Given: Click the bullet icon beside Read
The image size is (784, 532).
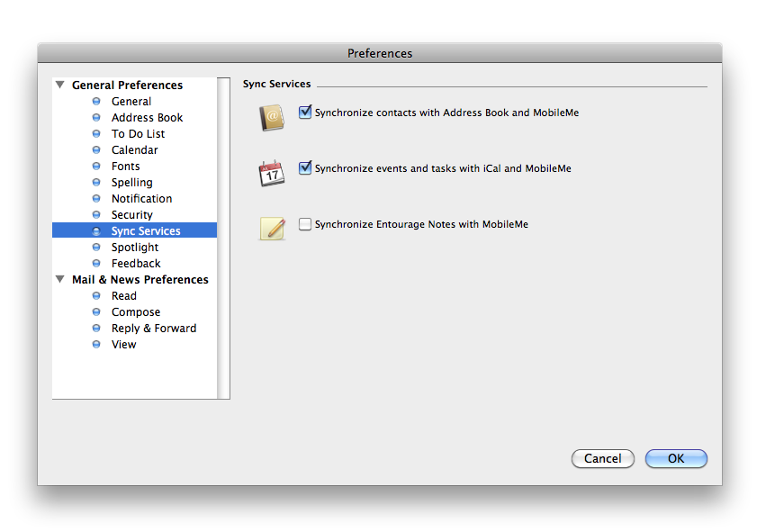Looking at the screenshot, I should (96, 295).
